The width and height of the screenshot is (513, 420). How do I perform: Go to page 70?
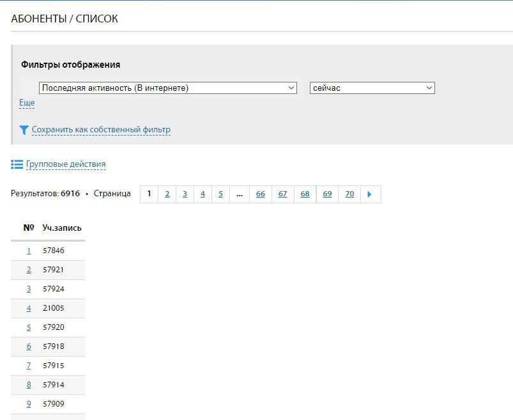click(x=349, y=194)
